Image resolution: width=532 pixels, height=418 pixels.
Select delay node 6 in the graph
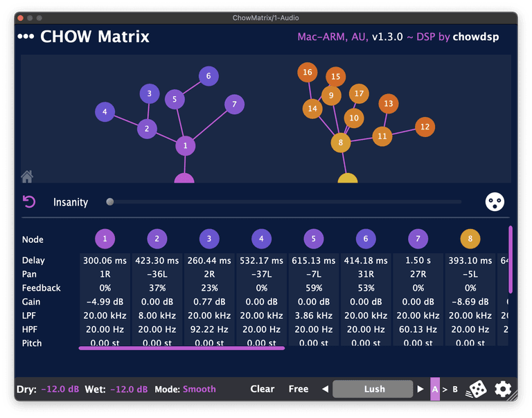(209, 76)
